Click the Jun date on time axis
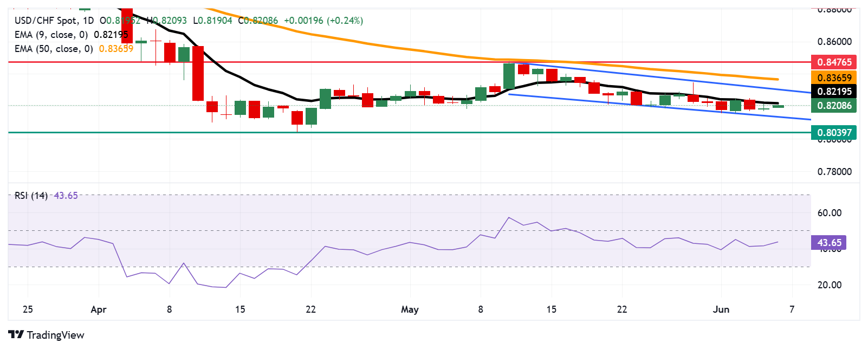868x349 pixels. (721, 309)
